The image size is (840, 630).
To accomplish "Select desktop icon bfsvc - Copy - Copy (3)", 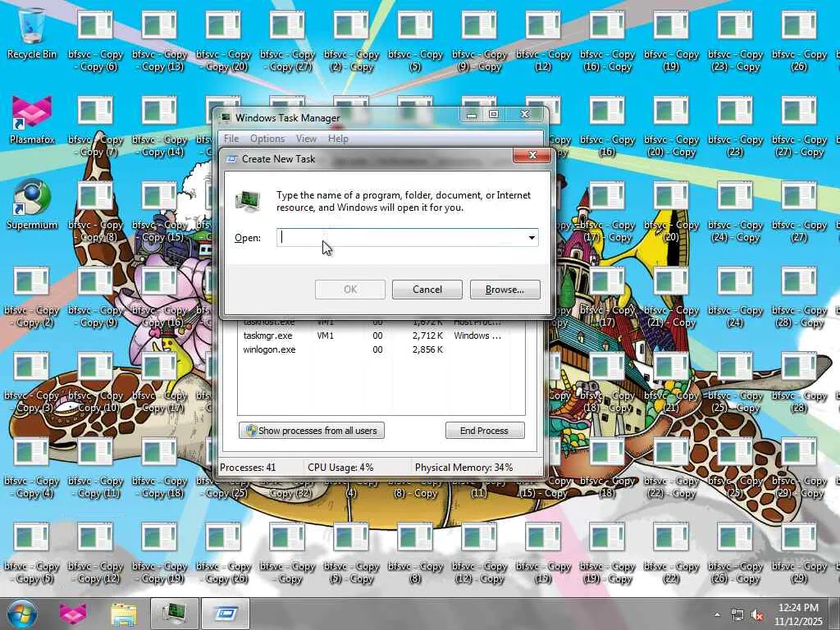I will [x=32, y=382].
